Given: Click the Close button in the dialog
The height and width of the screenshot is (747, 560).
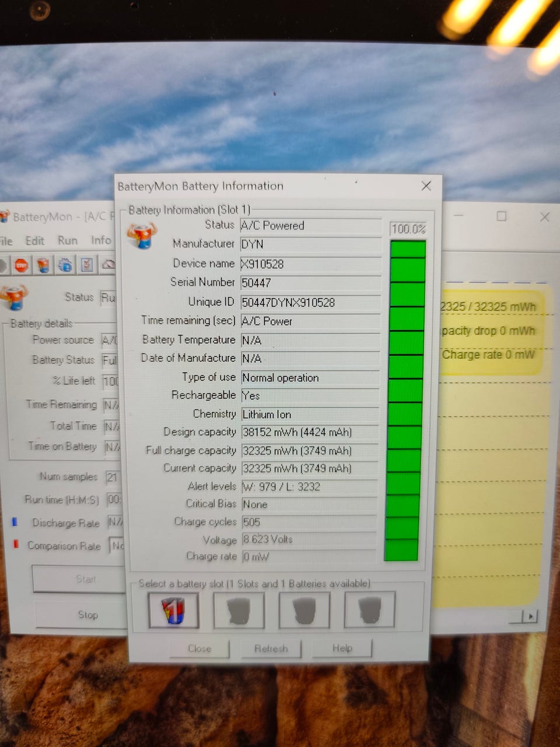Looking at the screenshot, I should click(x=199, y=648).
